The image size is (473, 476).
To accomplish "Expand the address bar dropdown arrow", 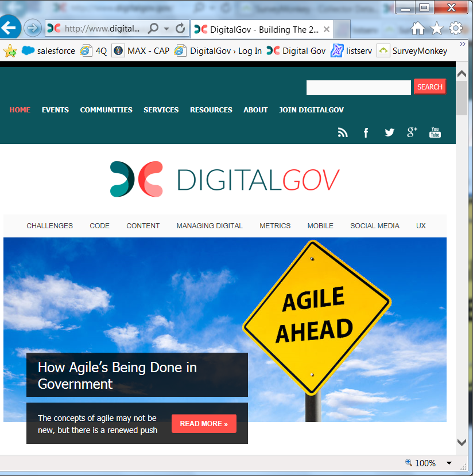I will (x=166, y=29).
